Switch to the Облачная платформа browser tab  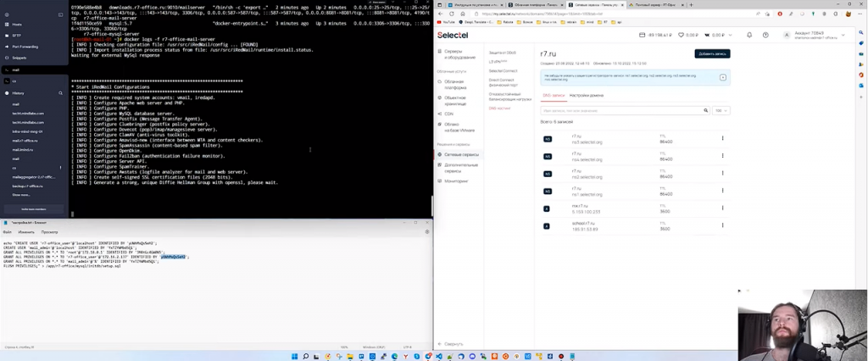(536, 4)
